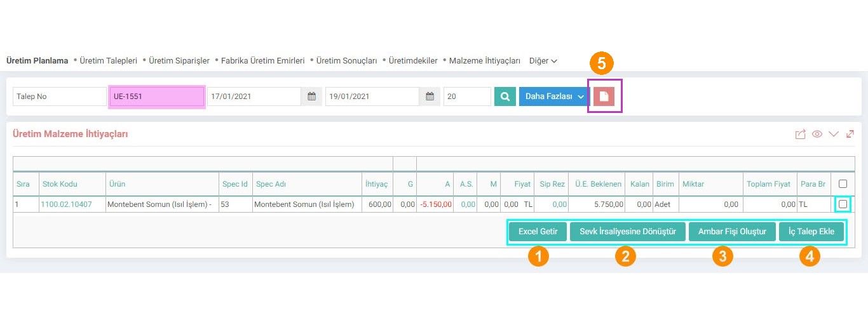Open Üretim Planlama tab
This screenshot has height=325, width=868.
(37, 61)
